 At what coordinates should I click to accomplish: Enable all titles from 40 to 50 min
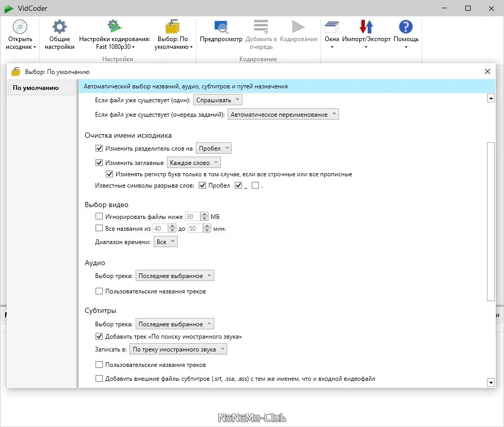pos(99,228)
